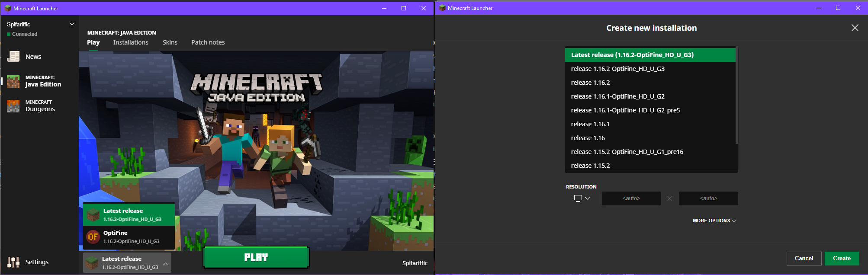Select Latest release (1.16.2-OptiFine_HD_U_G3) version

click(650, 55)
